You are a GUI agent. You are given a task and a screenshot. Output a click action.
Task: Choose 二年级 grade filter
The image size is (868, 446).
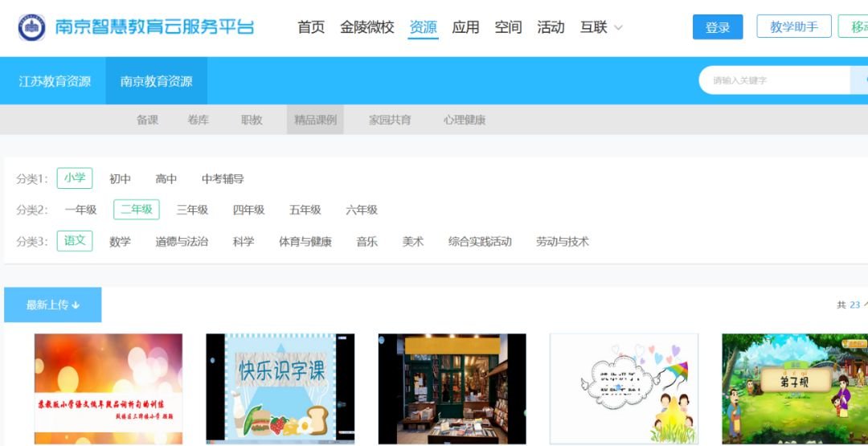[x=136, y=210]
